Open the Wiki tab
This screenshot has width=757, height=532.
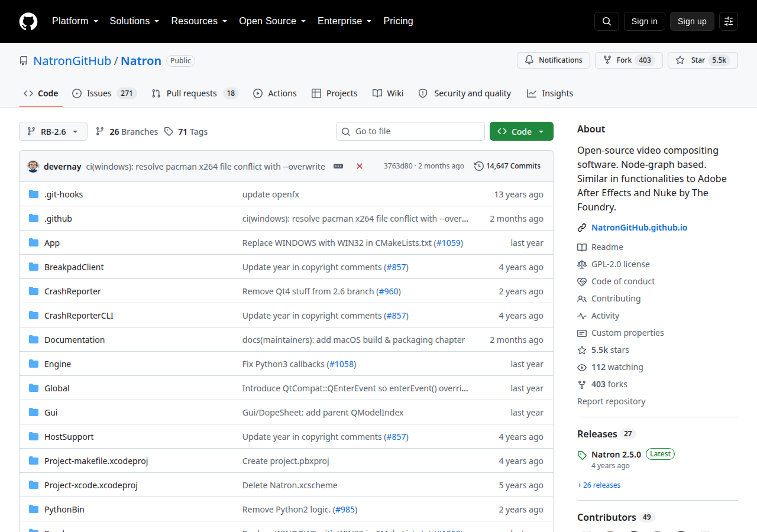tap(388, 93)
